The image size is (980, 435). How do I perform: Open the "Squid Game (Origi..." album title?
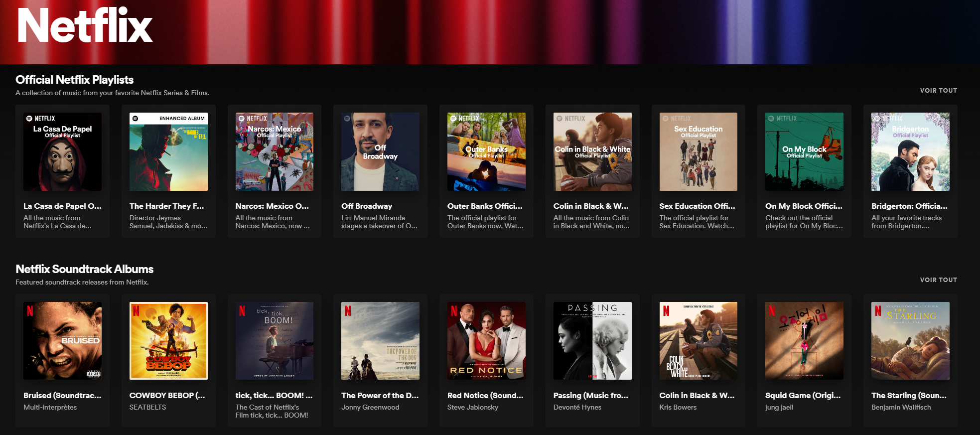[x=803, y=396]
